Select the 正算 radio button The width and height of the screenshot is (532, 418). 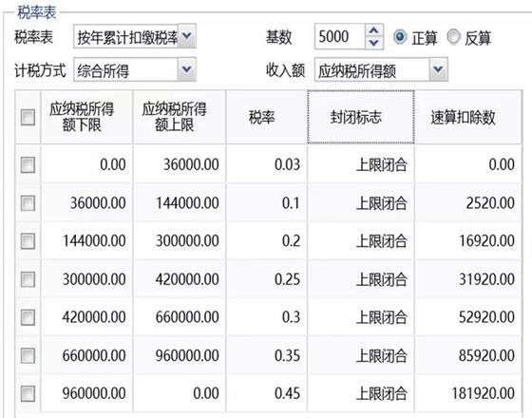pyautogui.click(x=400, y=37)
